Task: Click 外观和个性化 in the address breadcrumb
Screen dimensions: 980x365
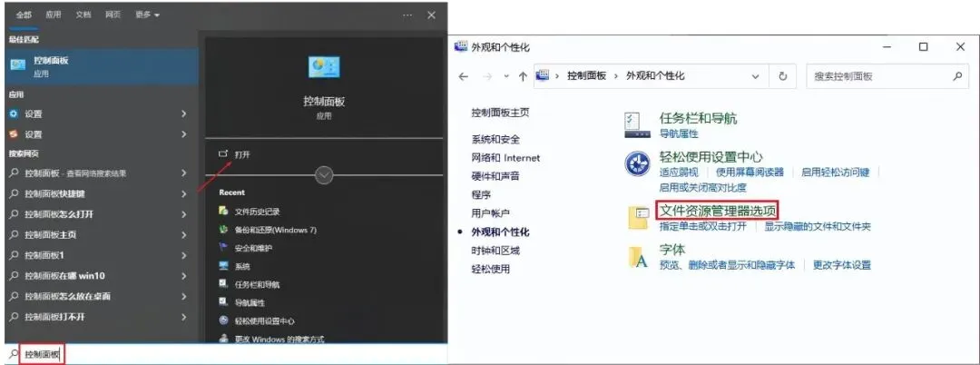Action: pyautogui.click(x=653, y=76)
